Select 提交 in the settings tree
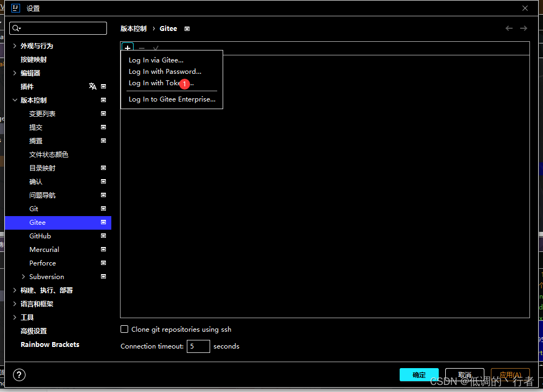Screen dimensions: 543x392 (x=36, y=127)
